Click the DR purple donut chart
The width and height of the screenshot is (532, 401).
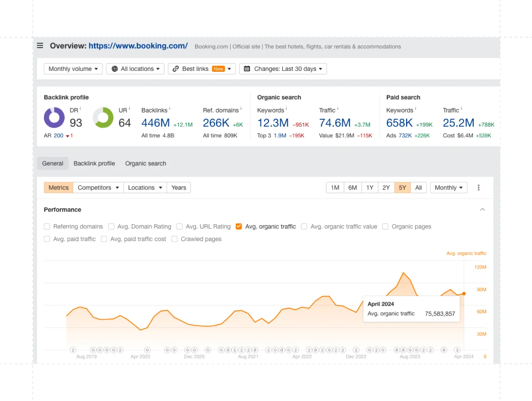coord(55,117)
